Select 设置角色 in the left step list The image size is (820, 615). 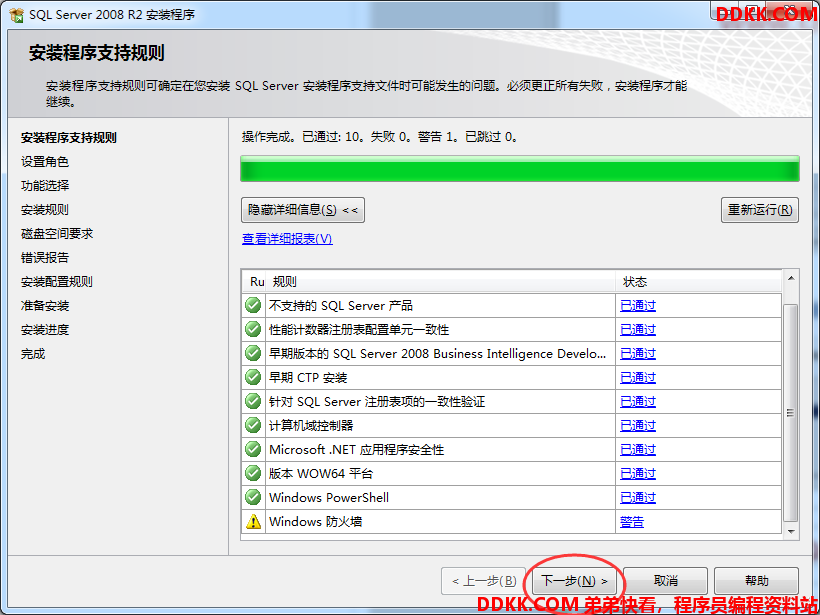(44, 162)
